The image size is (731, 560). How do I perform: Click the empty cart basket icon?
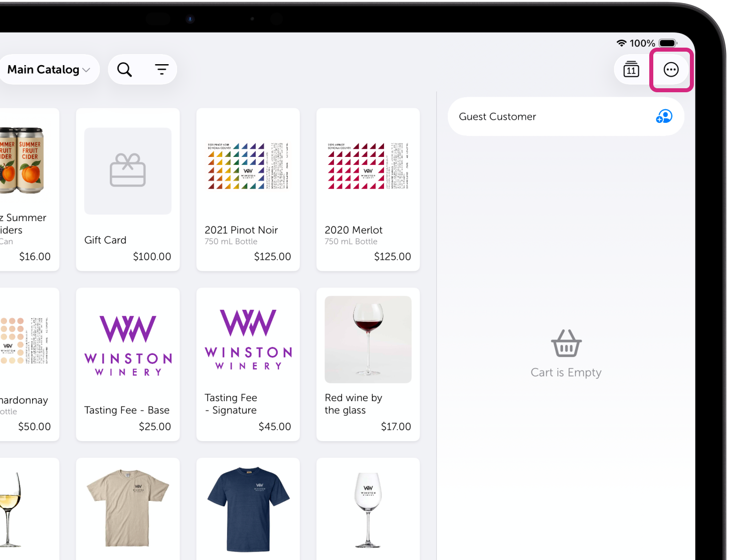[x=566, y=343]
